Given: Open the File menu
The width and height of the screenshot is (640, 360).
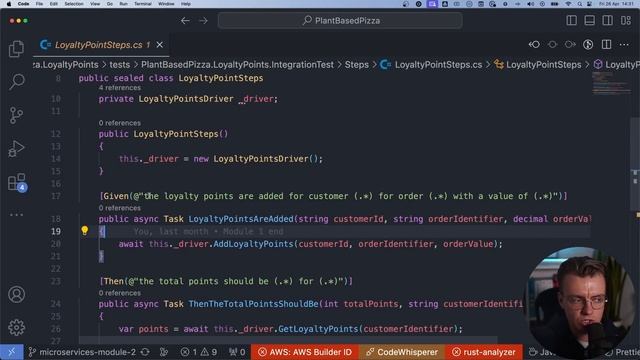Looking at the screenshot, I should (x=39, y=4).
